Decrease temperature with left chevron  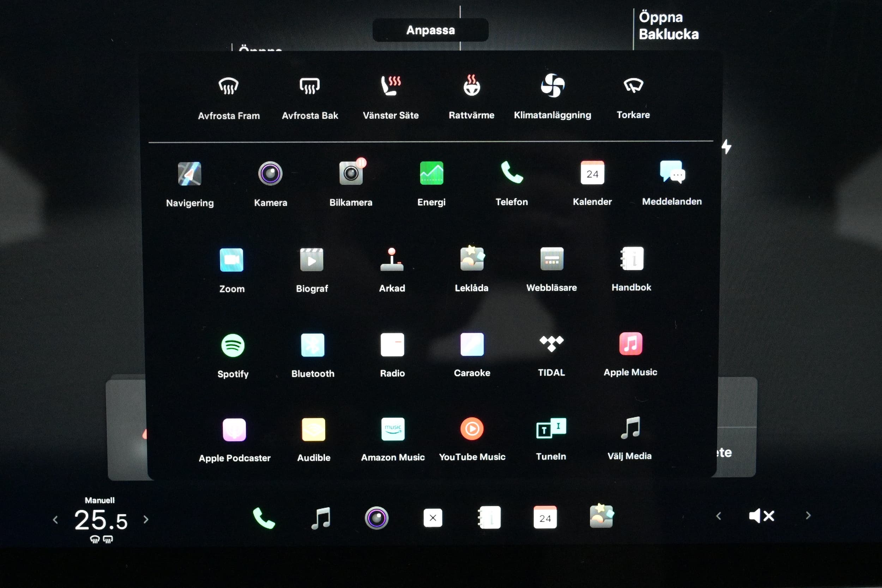point(55,520)
